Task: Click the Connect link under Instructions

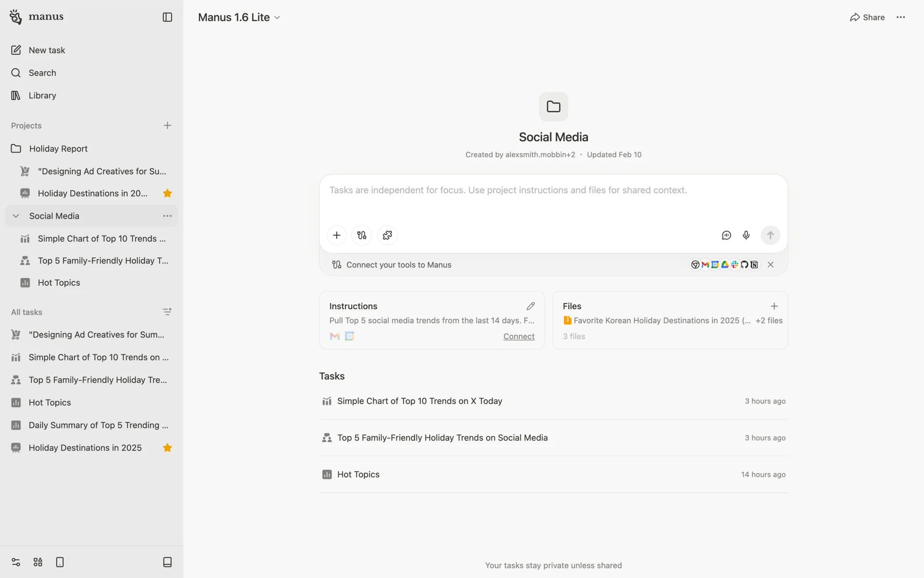Action: click(x=519, y=336)
